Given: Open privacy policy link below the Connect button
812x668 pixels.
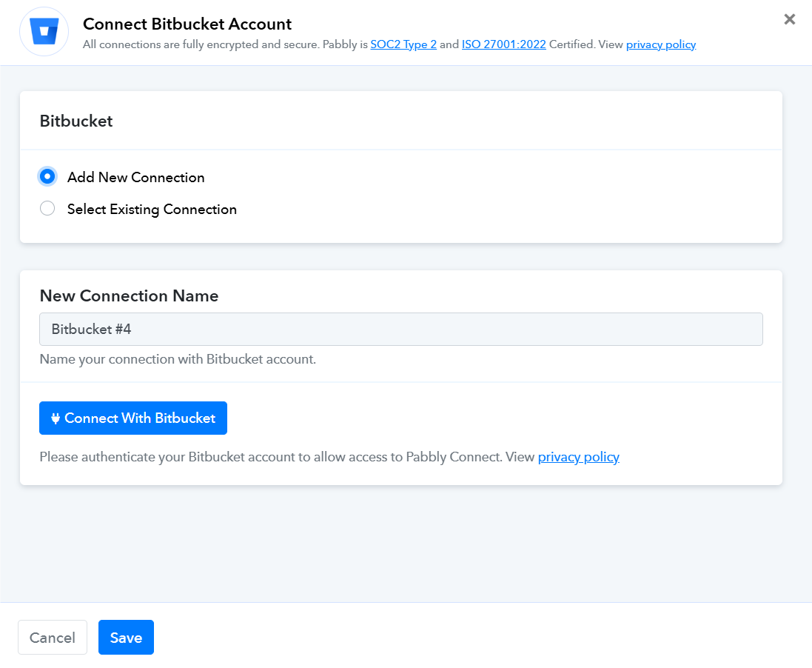Looking at the screenshot, I should coord(578,457).
